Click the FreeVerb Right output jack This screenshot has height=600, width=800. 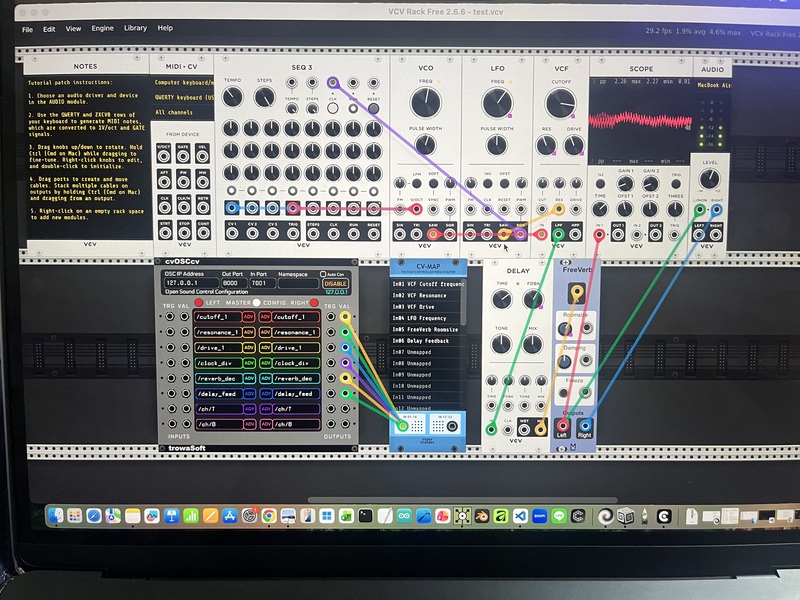click(585, 425)
